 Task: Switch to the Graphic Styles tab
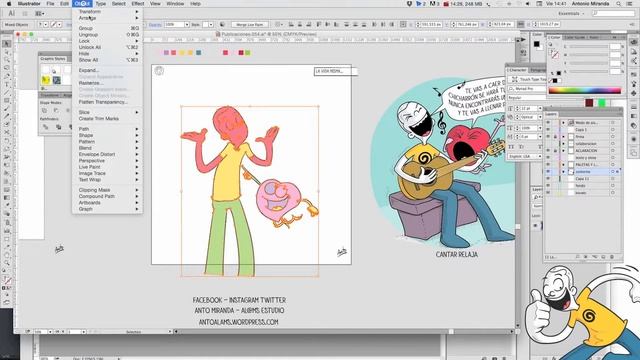tap(53, 59)
